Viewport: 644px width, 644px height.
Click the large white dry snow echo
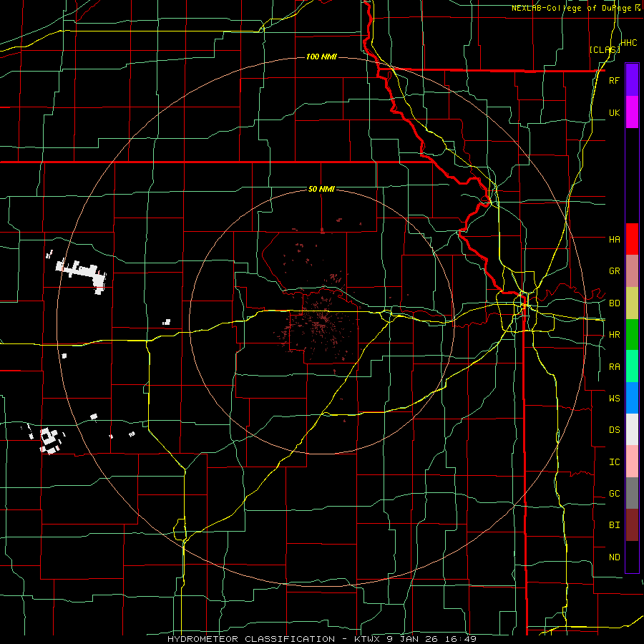pyautogui.click(x=82, y=273)
